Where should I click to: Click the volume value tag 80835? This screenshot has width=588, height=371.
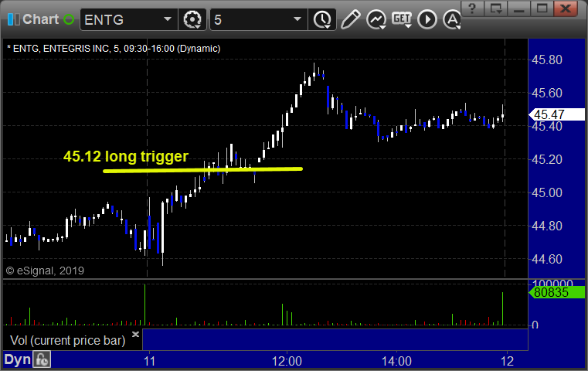(x=556, y=292)
